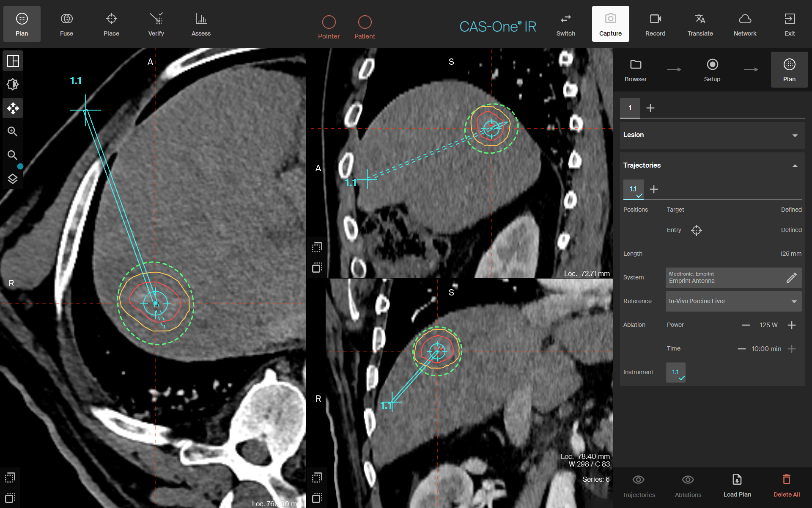The image size is (812, 508).
Task: Click the 125 W power value
Action: (768, 325)
